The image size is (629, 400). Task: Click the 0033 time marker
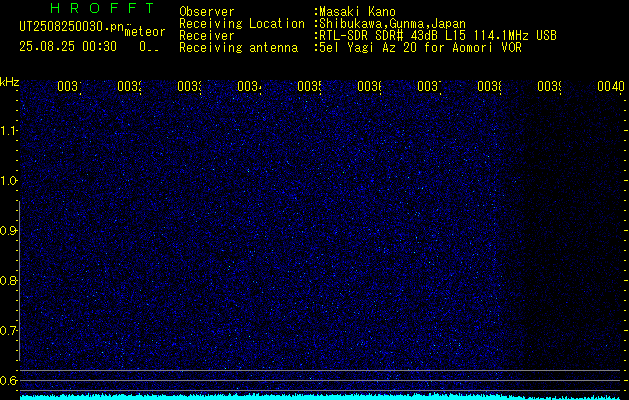[189, 87]
